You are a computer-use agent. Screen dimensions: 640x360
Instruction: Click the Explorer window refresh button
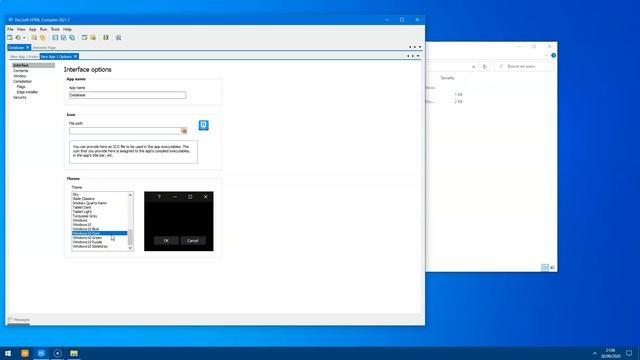484,67
